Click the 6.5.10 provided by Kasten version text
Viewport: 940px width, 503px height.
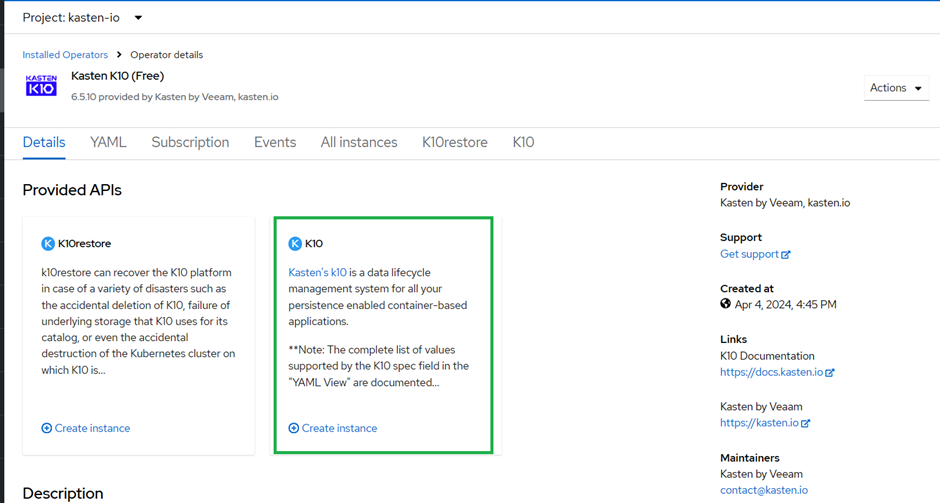(x=174, y=97)
